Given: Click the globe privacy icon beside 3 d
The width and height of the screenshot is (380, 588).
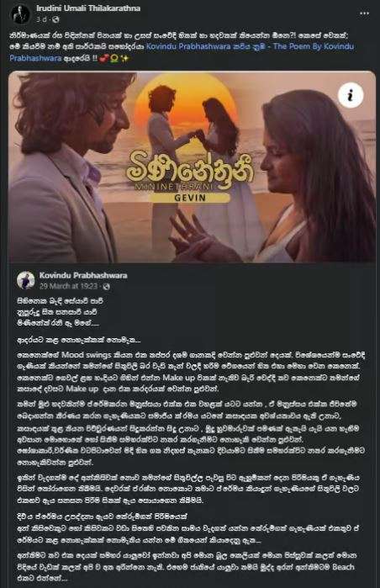Looking at the screenshot, I should tap(55, 19).
